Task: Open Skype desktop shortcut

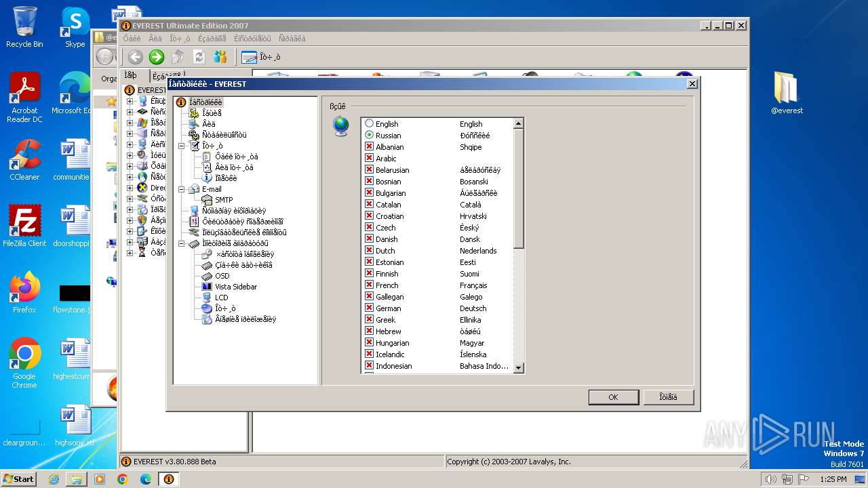Action: [75, 27]
